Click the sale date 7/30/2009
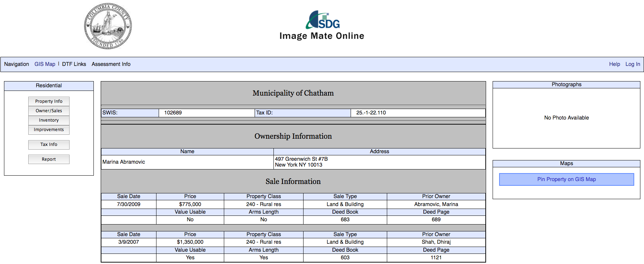This screenshot has height=264, width=644. [129, 204]
